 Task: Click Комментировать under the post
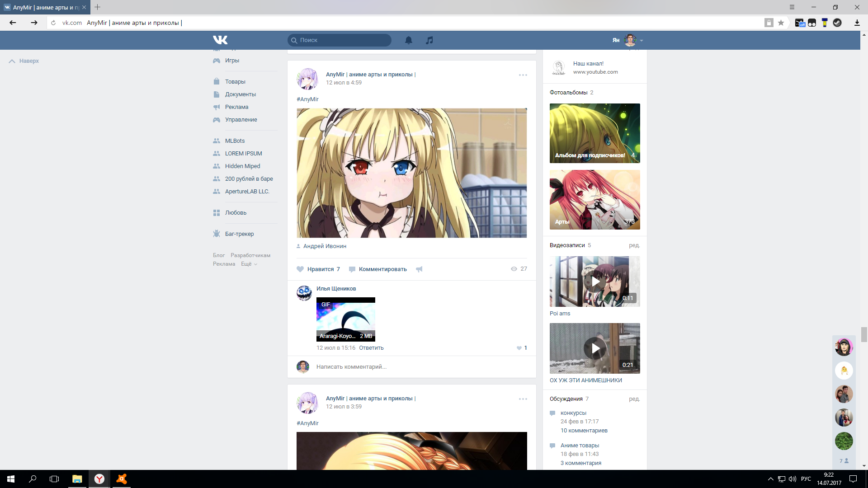pos(378,269)
